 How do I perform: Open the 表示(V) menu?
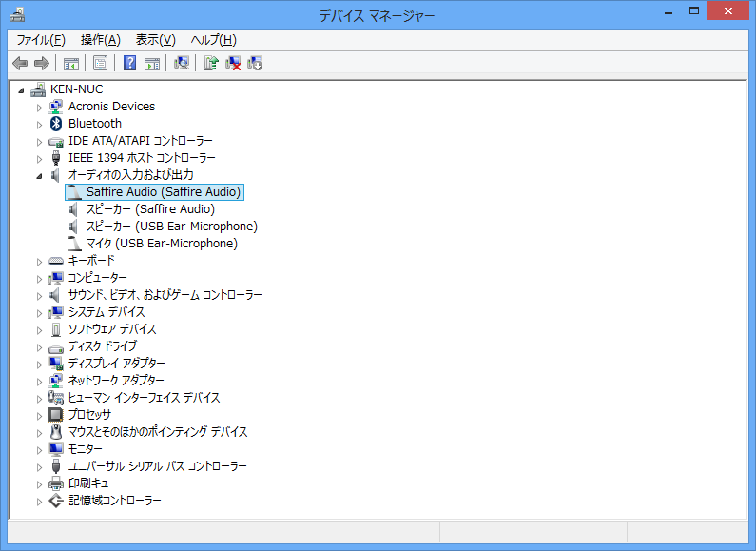coord(155,40)
